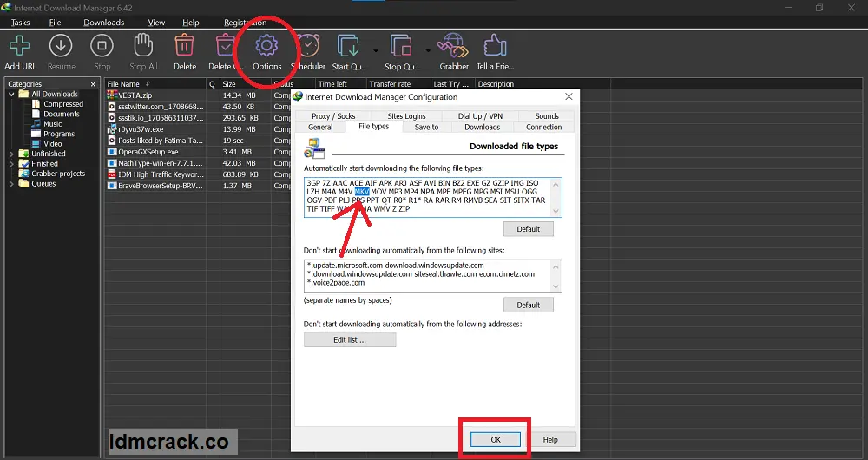This screenshot has height=460, width=868.
Task: Sort by Size column header
Action: [x=246, y=84]
